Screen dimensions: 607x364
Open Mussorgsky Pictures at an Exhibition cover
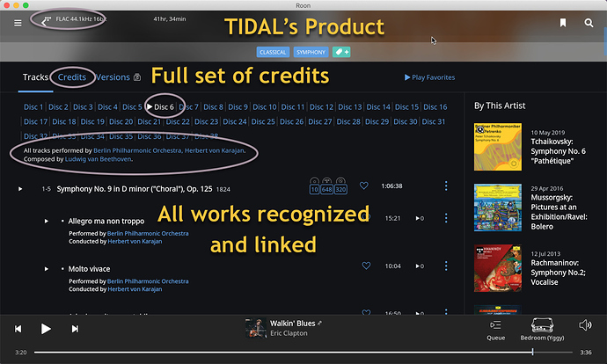[x=497, y=207]
